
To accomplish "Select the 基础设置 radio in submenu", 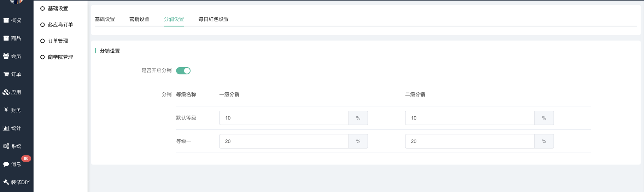I will coord(42,8).
